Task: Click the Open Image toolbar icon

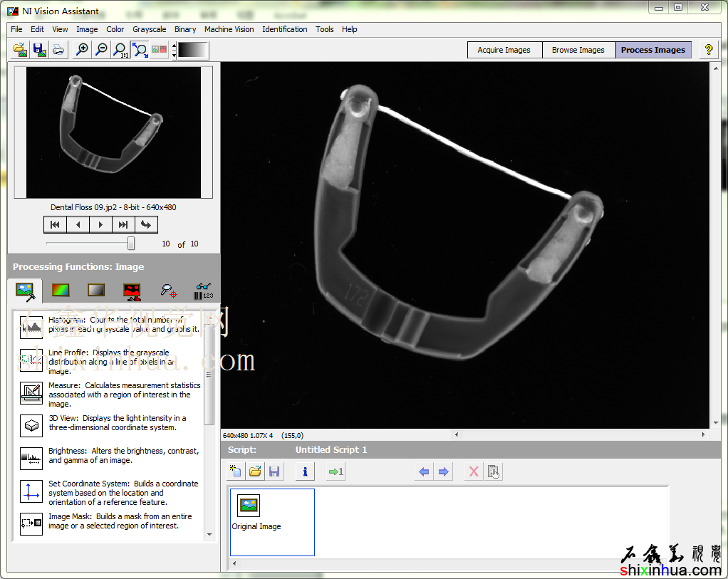Action: pyautogui.click(x=21, y=50)
